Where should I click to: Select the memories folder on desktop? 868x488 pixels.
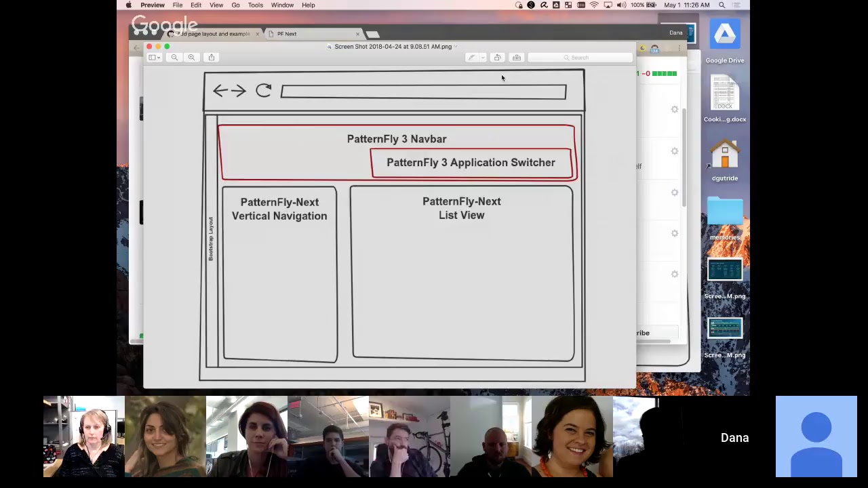tap(725, 218)
